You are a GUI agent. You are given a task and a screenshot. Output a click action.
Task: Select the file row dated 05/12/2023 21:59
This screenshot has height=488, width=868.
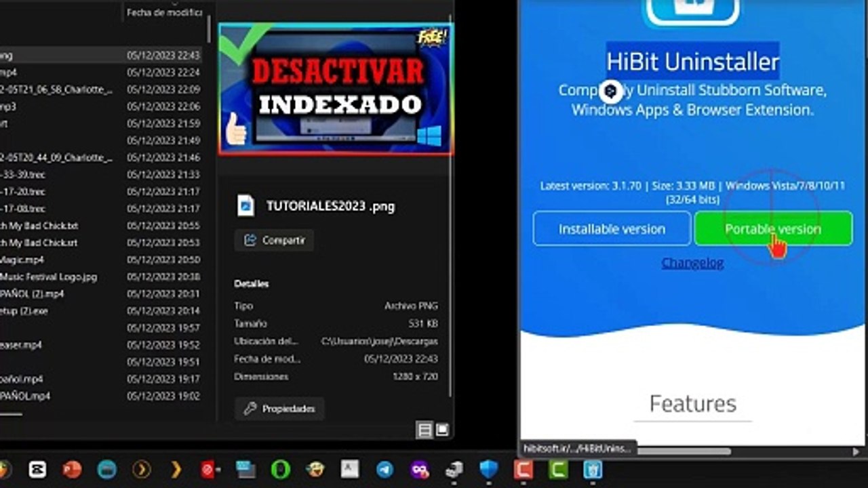(100, 123)
